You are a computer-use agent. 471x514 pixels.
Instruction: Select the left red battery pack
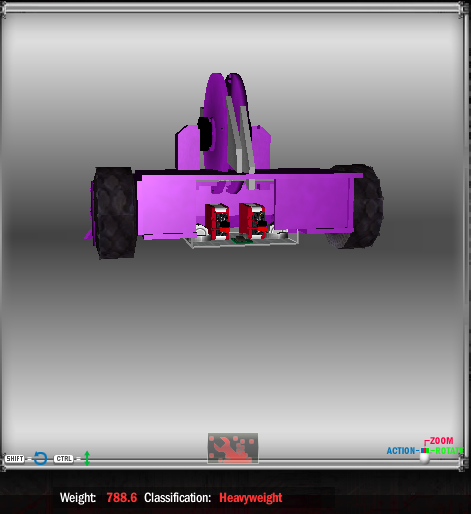pyautogui.click(x=217, y=222)
